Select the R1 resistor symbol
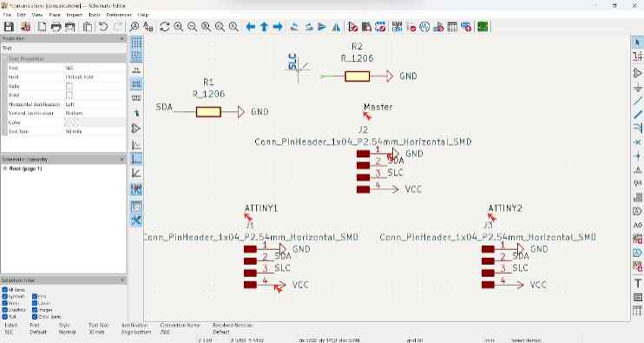Screen dimensions: 644x343 (208, 112)
